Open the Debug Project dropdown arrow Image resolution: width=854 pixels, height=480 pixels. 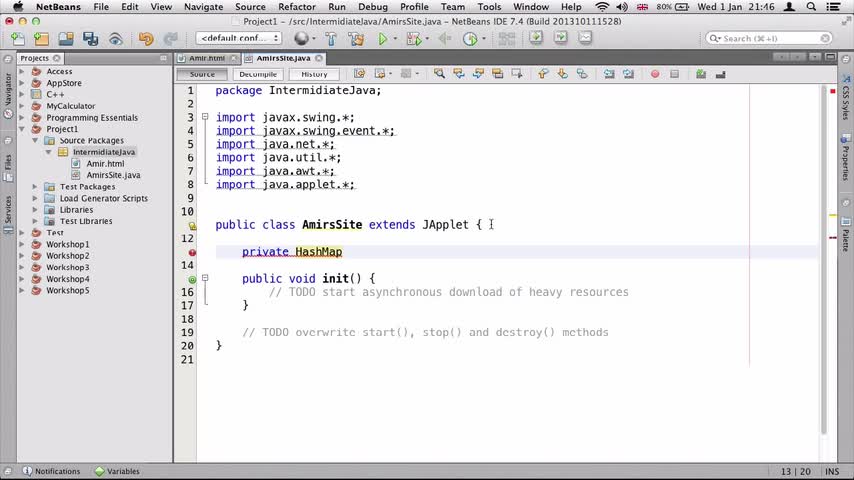click(427, 39)
